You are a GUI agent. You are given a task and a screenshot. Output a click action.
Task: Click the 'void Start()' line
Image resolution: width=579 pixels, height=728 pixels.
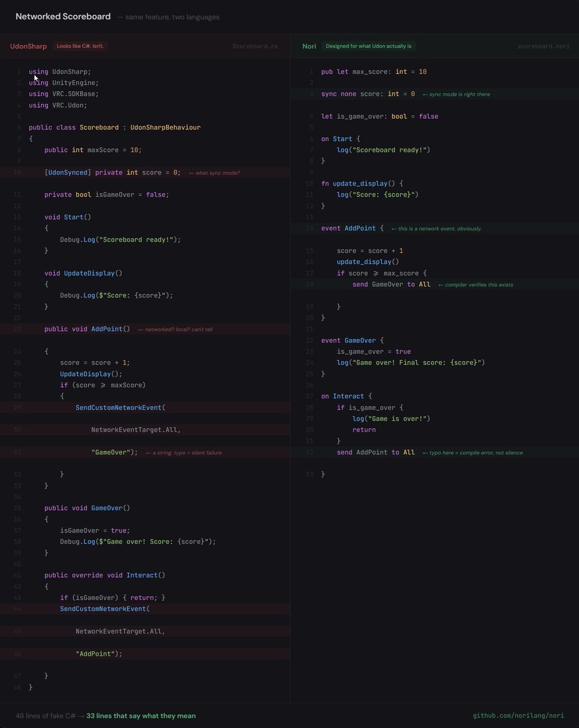pos(67,217)
